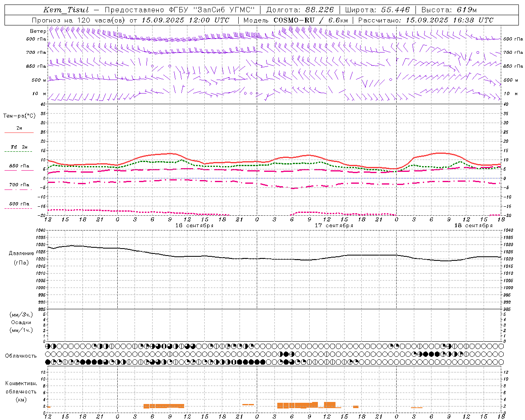Click the Давление pressure panel label

click(x=21, y=253)
